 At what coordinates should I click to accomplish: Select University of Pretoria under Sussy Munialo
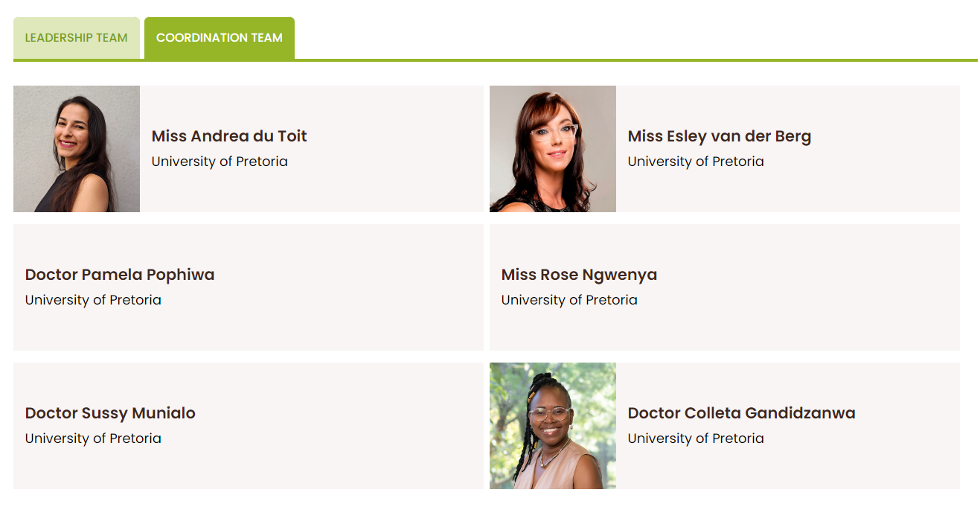tap(93, 439)
